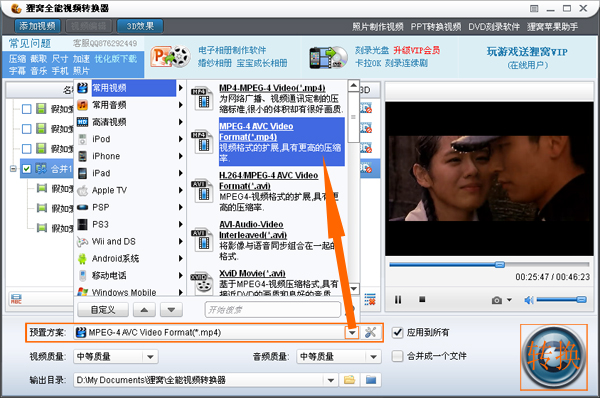Click MP4 file icon beside MP4-MPEG-4 Video
This screenshot has width=600, height=398.
(201, 99)
